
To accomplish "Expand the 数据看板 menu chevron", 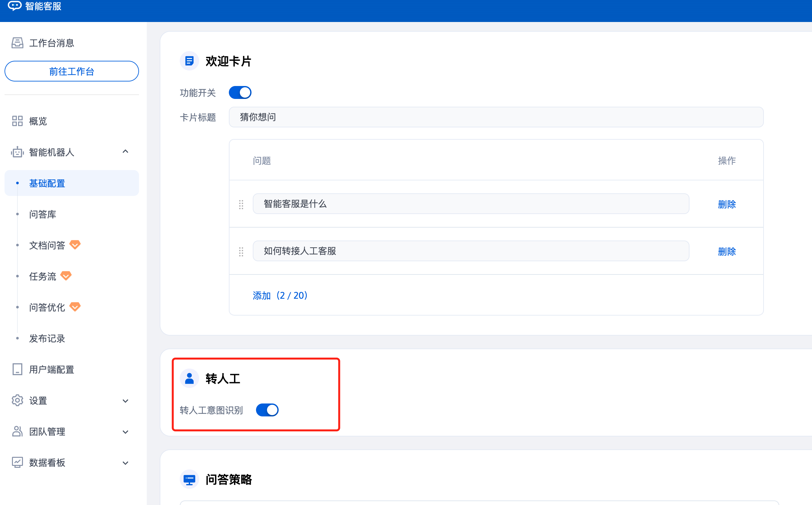I will click(x=125, y=463).
